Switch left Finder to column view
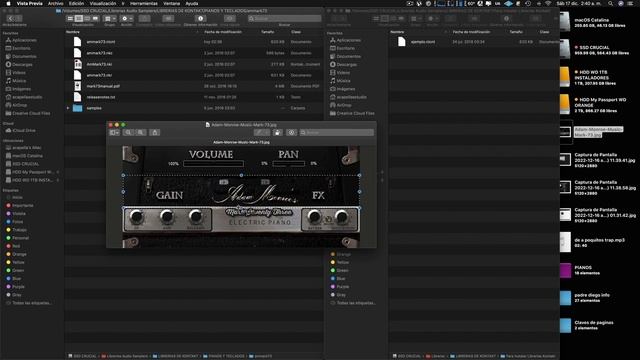The width and height of the screenshot is (640, 360). [87, 19]
